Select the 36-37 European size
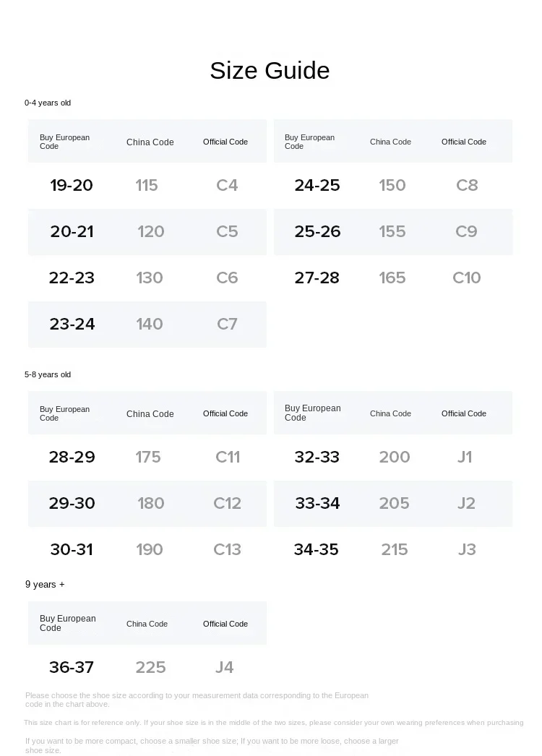This screenshot has height=756, width=542. tap(72, 667)
